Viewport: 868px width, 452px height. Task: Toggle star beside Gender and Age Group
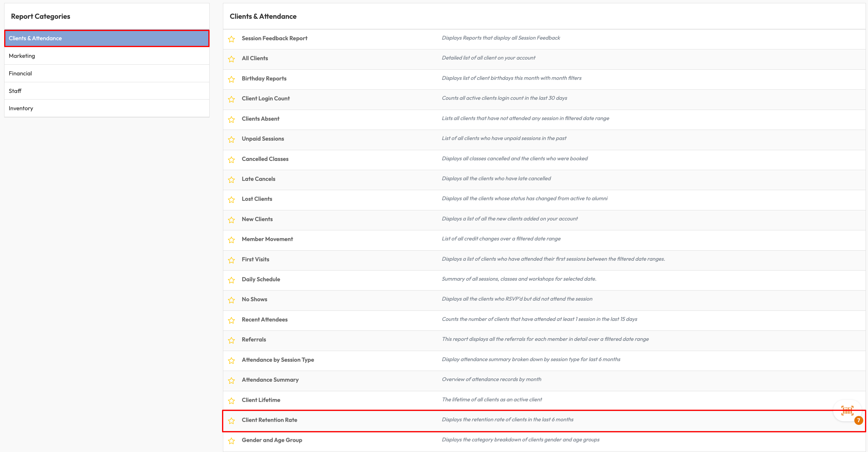pos(231,441)
